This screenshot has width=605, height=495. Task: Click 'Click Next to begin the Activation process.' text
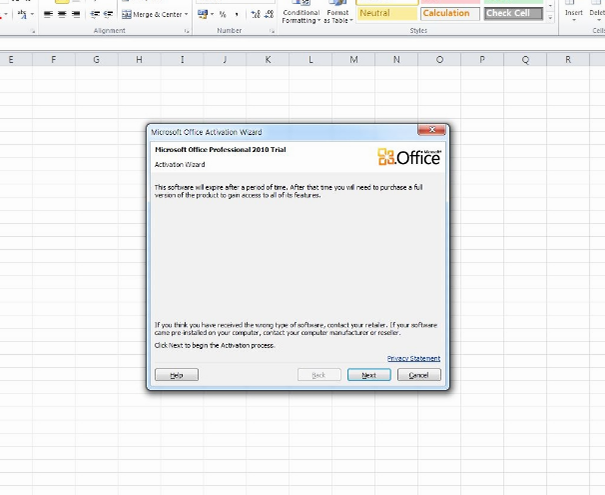click(215, 345)
